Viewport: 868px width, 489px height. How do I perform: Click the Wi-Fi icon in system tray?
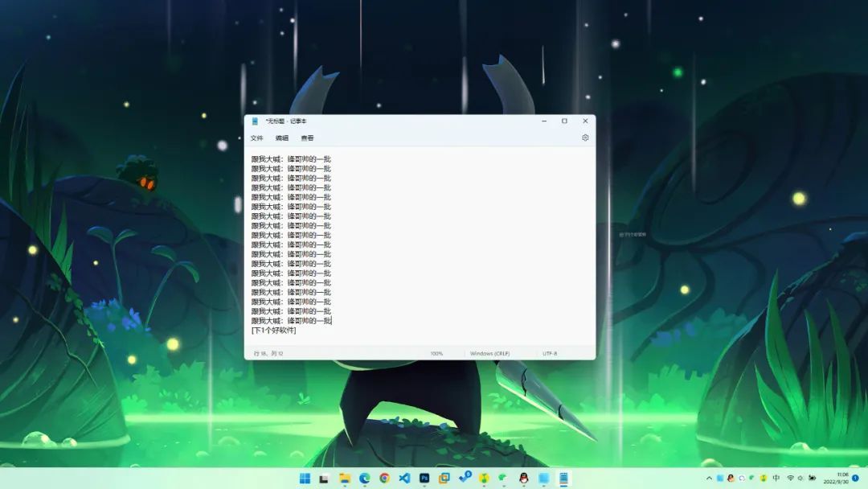coord(790,478)
